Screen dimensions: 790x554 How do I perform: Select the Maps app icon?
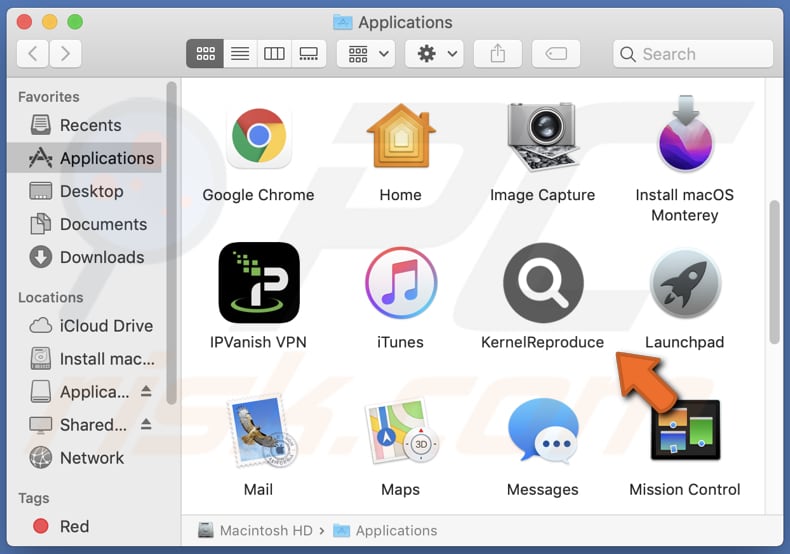point(402,431)
